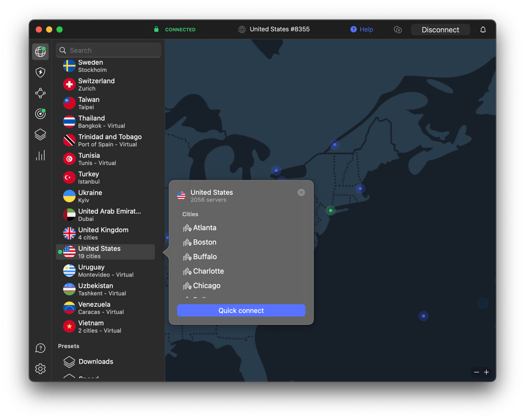The height and width of the screenshot is (420, 525).
Task: Choose Charlotte in Cities list
Action: tap(208, 271)
